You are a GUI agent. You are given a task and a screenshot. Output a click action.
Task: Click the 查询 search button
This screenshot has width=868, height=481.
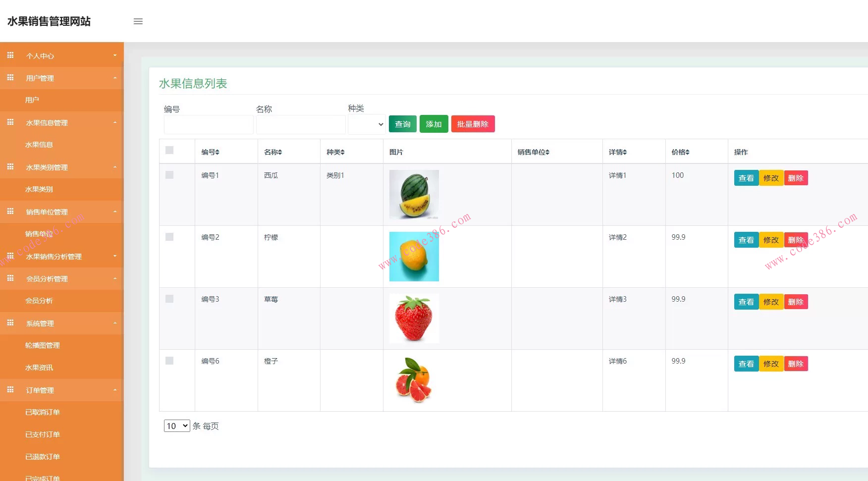[402, 124]
